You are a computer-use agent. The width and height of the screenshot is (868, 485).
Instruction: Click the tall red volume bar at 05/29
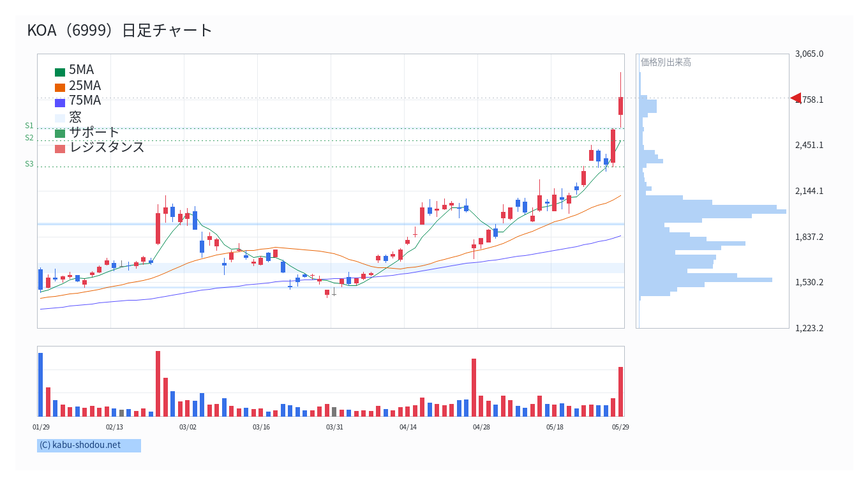620,392
